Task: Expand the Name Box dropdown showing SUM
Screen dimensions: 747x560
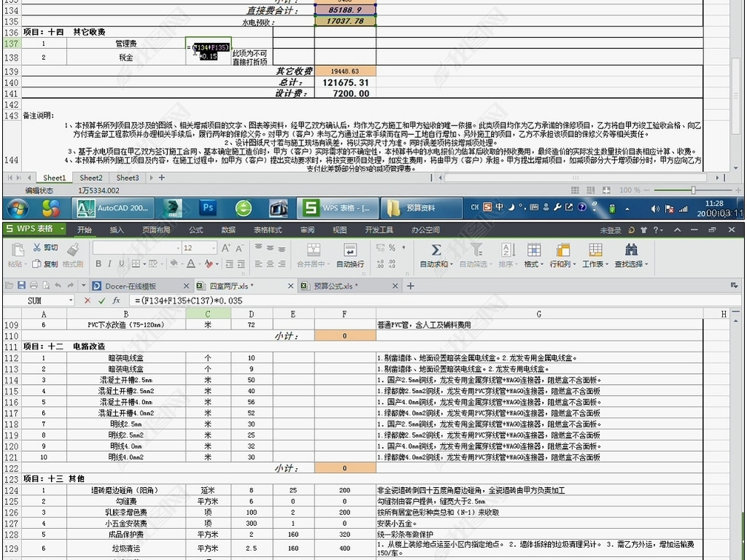Action: (x=71, y=300)
